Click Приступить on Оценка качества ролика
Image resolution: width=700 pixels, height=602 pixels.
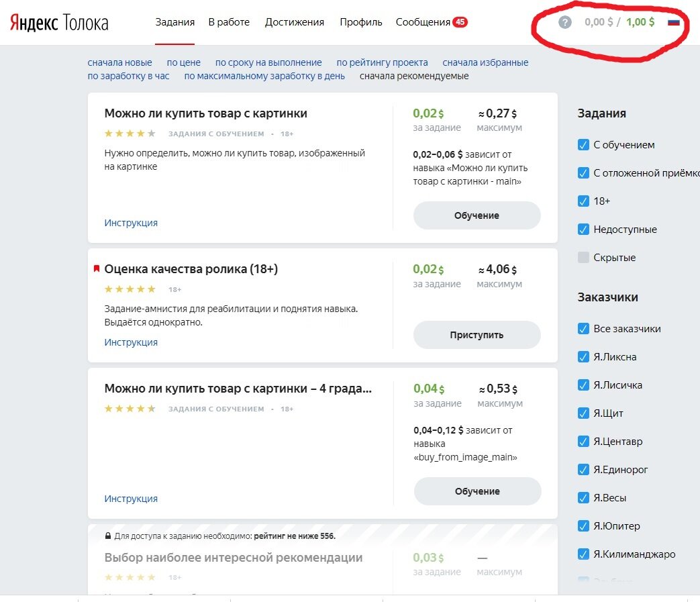[x=477, y=335]
